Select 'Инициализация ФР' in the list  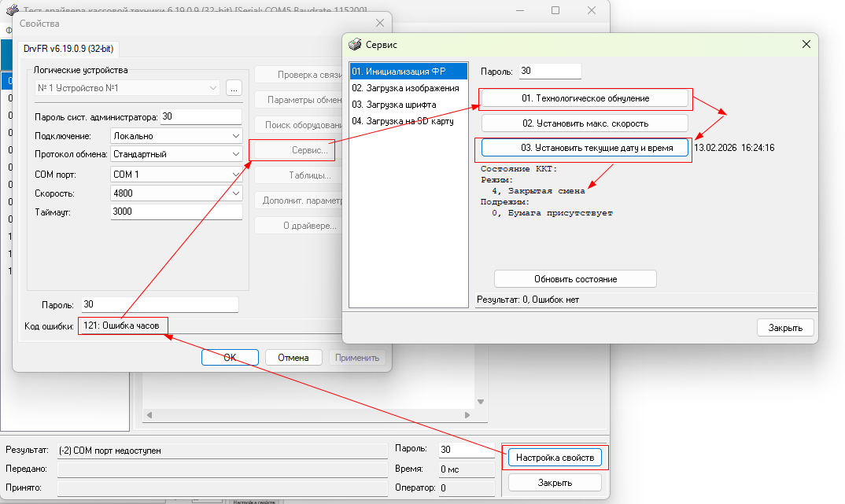(x=408, y=72)
